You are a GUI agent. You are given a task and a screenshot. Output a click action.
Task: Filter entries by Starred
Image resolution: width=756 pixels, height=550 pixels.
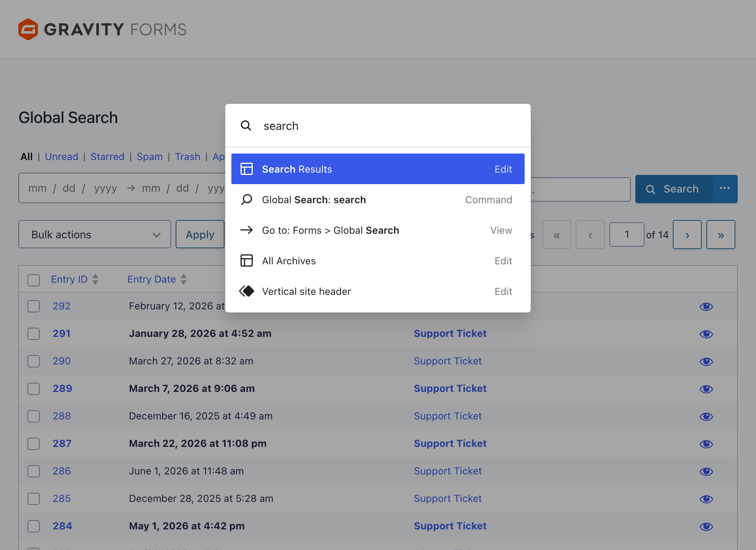(107, 157)
